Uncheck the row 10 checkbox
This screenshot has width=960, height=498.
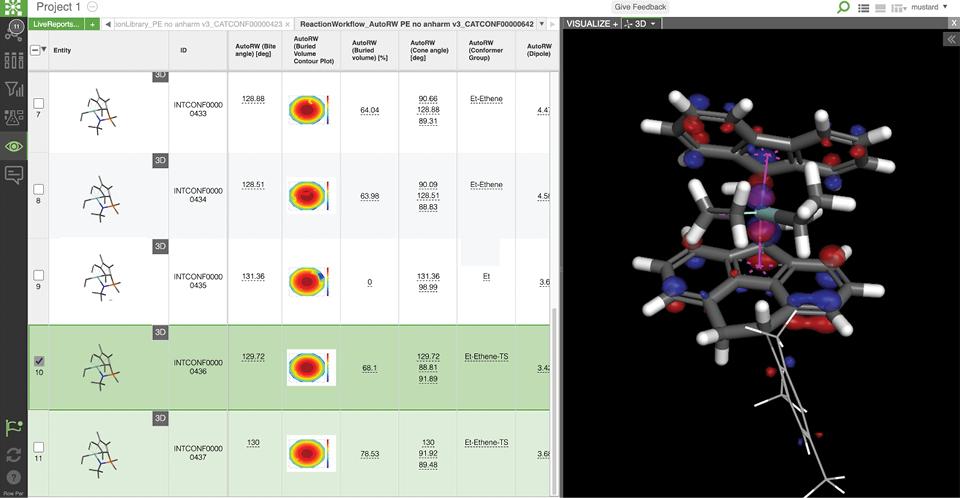tap(39, 361)
